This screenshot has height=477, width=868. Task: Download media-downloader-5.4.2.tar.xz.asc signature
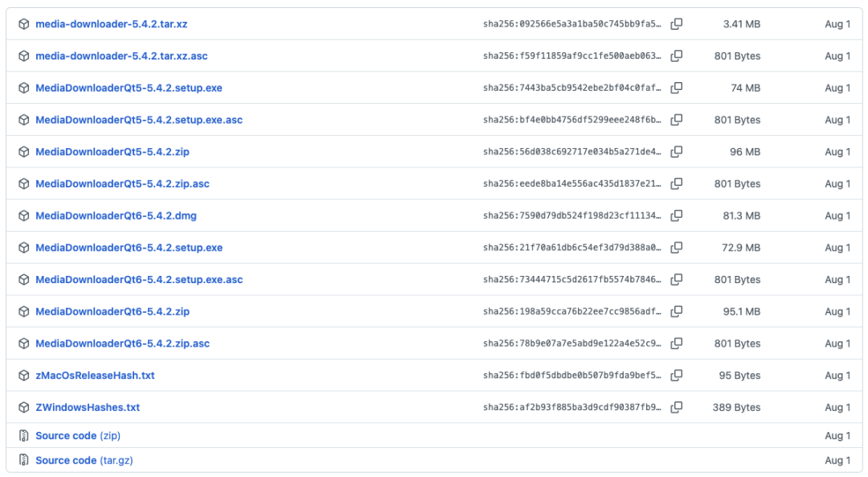click(122, 56)
